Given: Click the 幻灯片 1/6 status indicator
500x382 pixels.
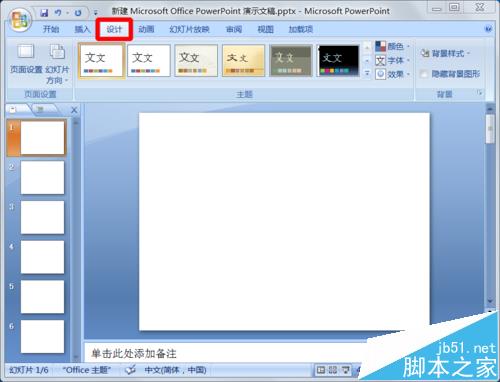Looking at the screenshot, I should point(29,370).
